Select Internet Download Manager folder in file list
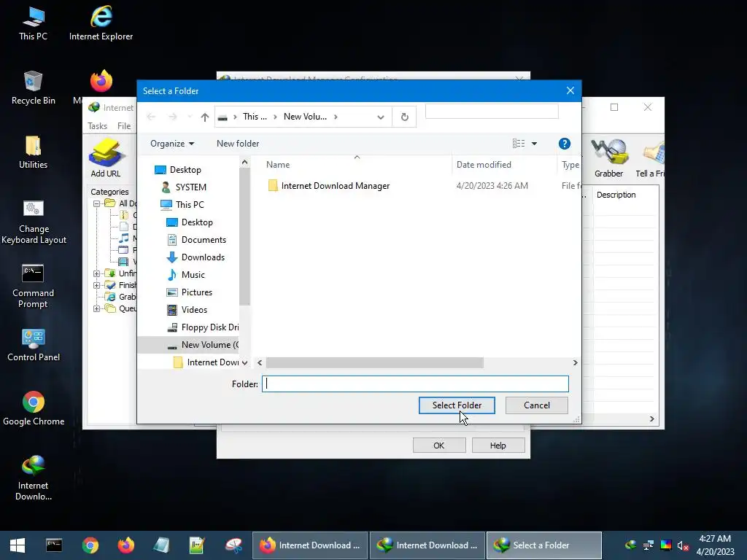Screen dimensions: 747x560 click(329, 186)
